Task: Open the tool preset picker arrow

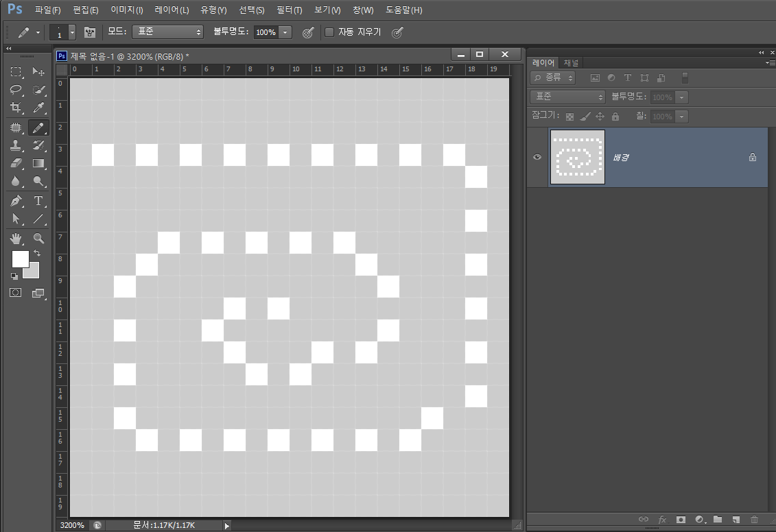Action: tap(38, 33)
